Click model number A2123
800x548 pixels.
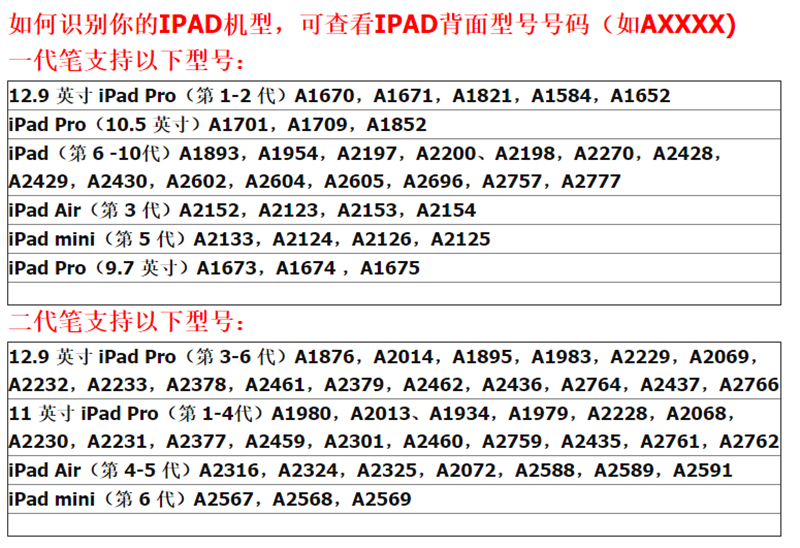pyautogui.click(x=288, y=210)
